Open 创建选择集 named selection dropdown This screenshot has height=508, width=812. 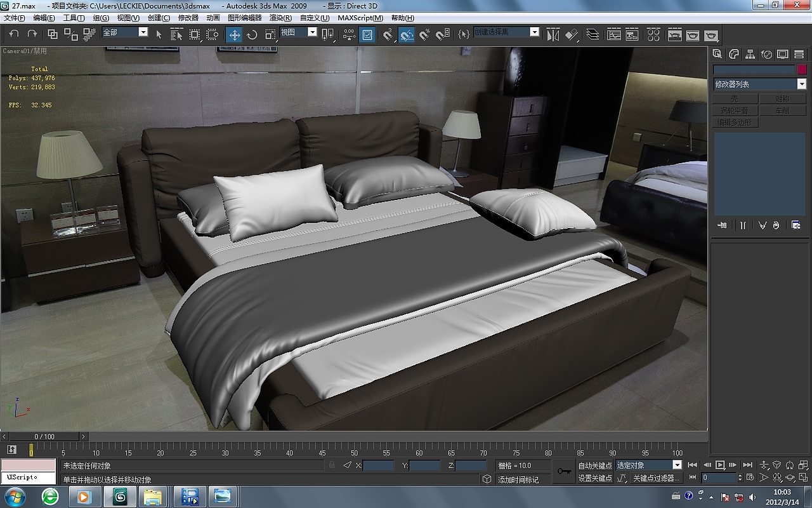pyautogui.click(x=535, y=32)
